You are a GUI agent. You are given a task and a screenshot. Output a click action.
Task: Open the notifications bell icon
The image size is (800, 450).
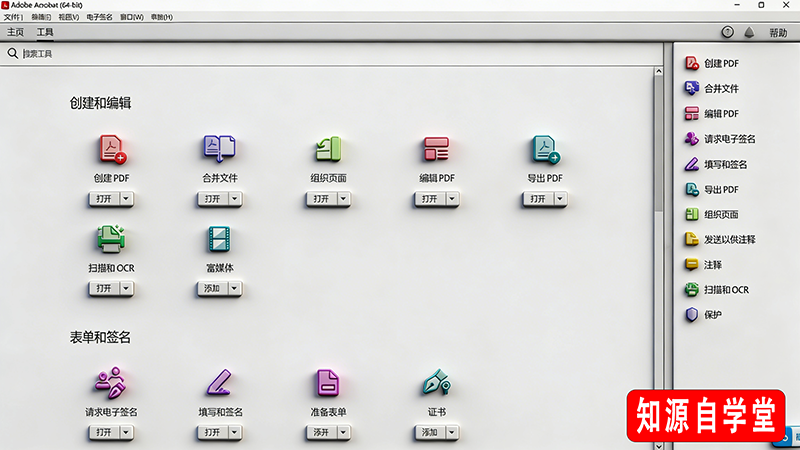tap(749, 33)
